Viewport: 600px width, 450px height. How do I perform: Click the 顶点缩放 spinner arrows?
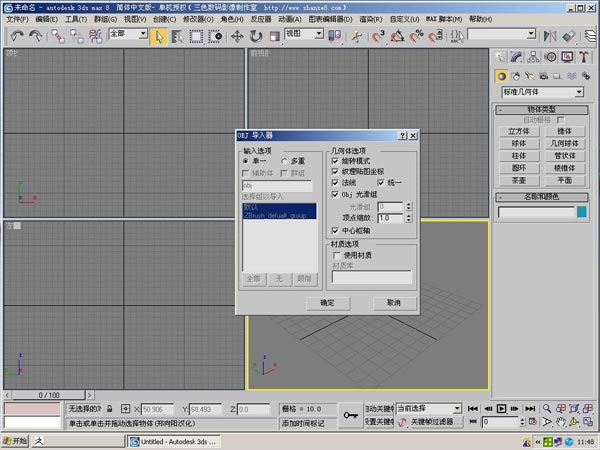click(409, 218)
